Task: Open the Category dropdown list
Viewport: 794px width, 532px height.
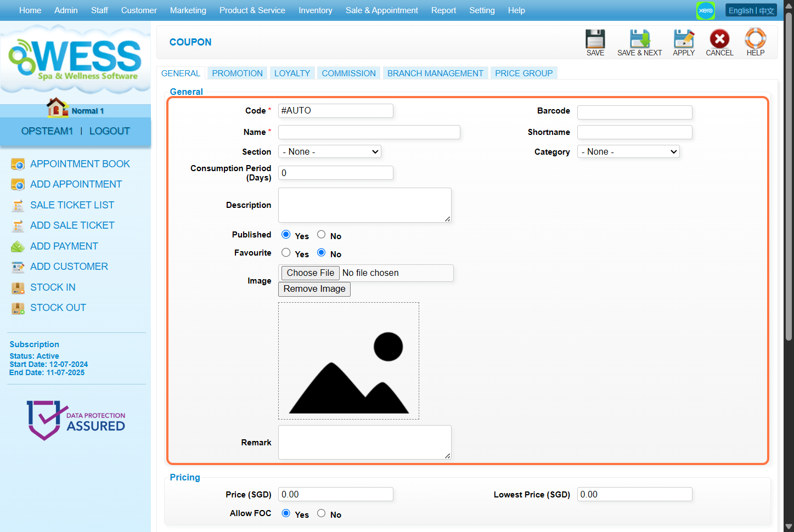Action: coord(628,152)
